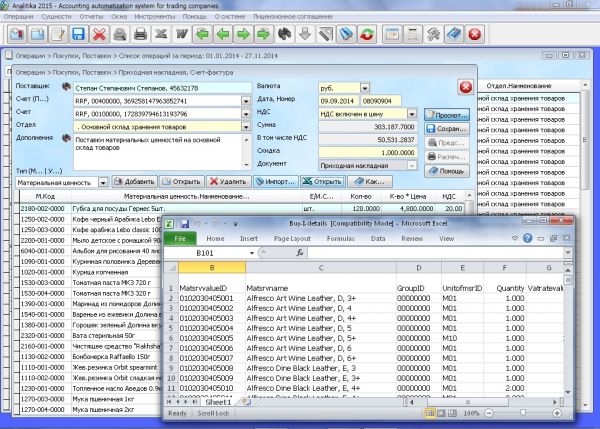Click the Excel export icon in toolbar
This screenshot has height=429, width=600.
pyautogui.click(x=162, y=35)
